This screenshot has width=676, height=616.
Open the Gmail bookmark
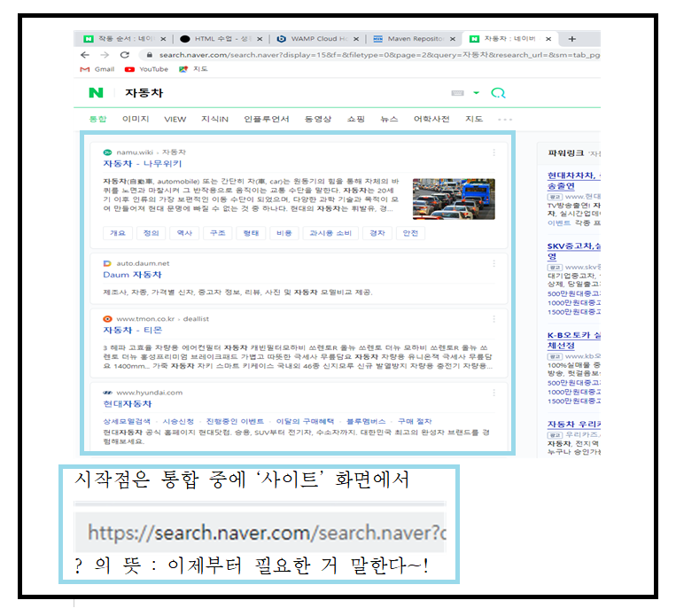coord(97,69)
